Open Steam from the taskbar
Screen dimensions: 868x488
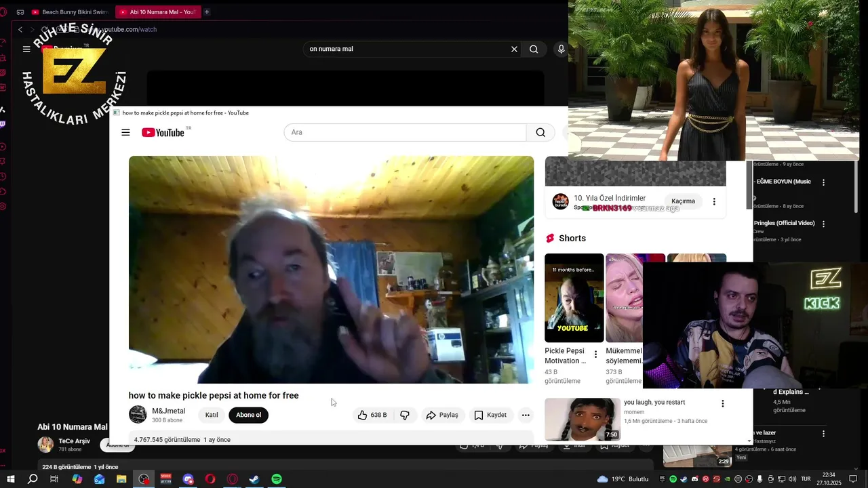point(254,479)
